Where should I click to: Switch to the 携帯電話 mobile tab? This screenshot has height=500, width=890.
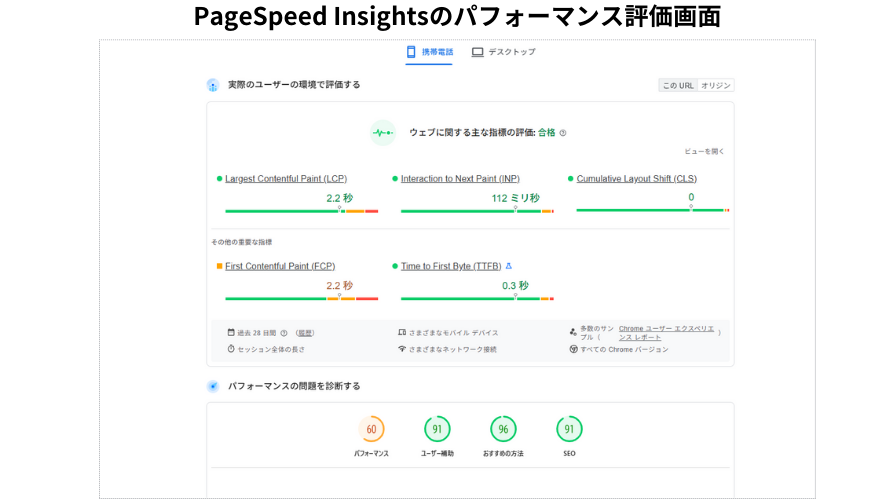click(429, 52)
